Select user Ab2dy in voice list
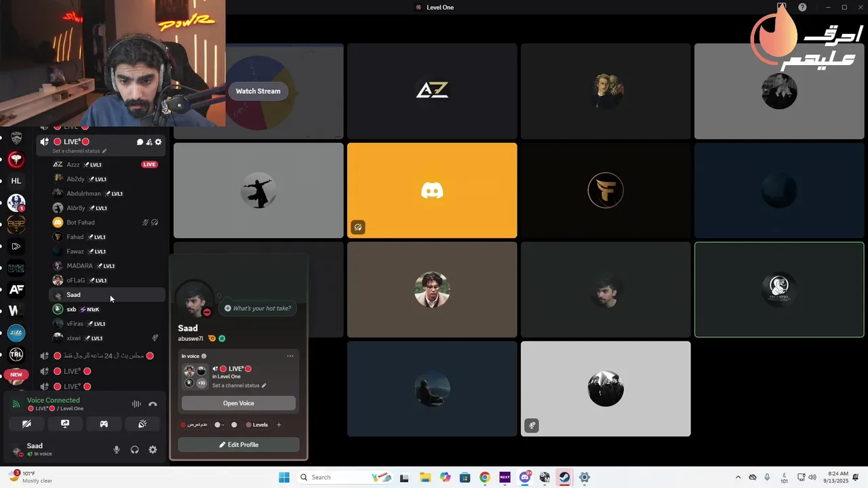Image resolution: width=868 pixels, height=488 pixels. pos(107,179)
